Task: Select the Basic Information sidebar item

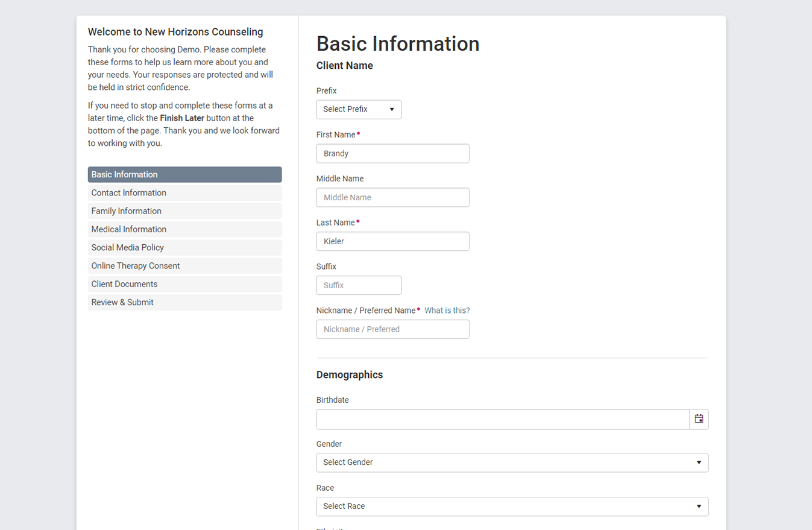Action: (184, 175)
